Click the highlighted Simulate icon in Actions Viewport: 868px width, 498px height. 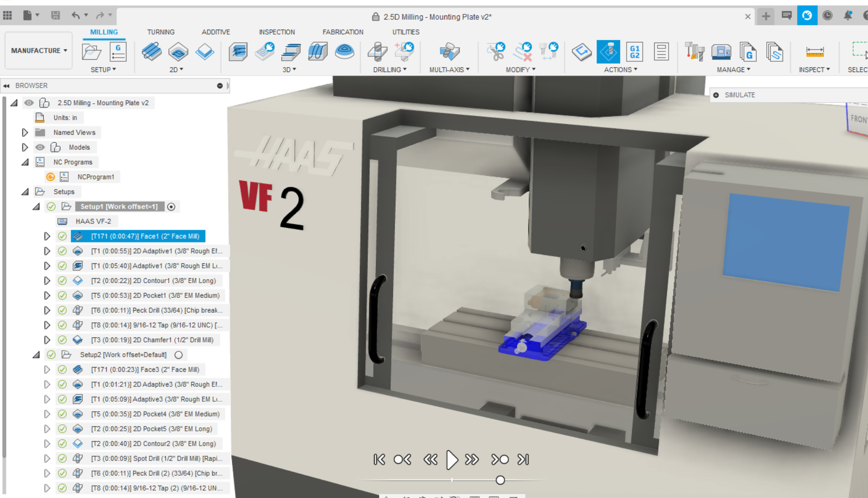[608, 52]
